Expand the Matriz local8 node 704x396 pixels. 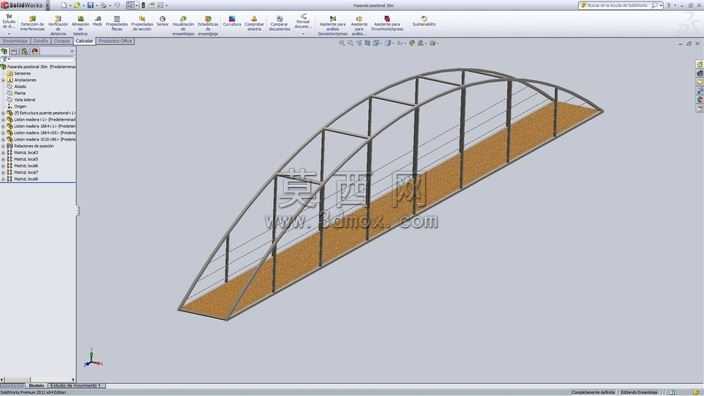[x=3, y=179]
